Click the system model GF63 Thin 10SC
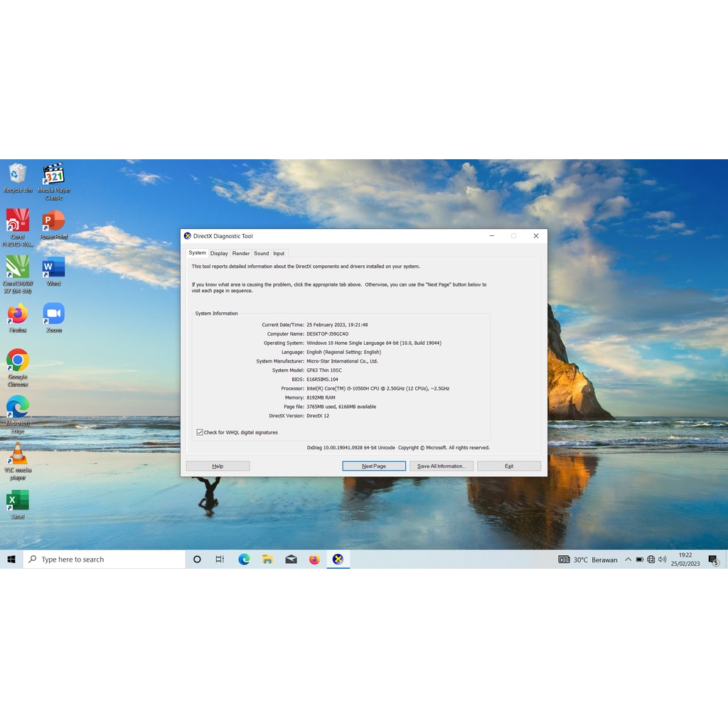The width and height of the screenshot is (728, 728). pyautogui.click(x=324, y=370)
